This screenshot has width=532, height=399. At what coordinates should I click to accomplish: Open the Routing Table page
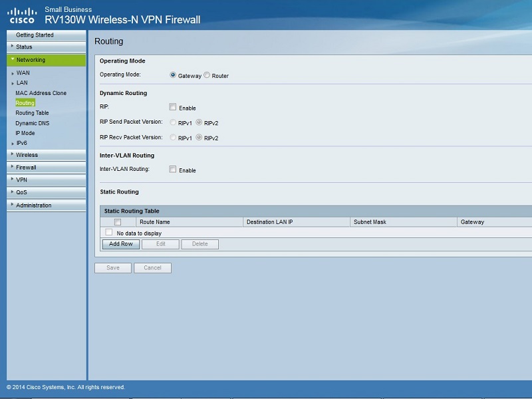(x=32, y=113)
